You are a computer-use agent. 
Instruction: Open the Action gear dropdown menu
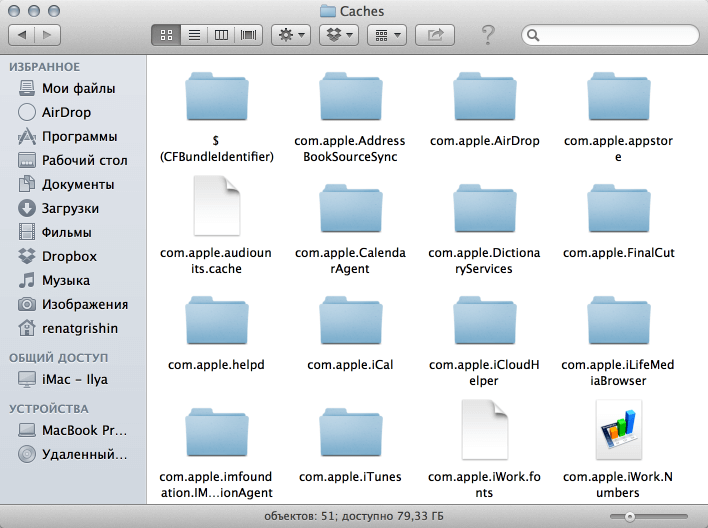[x=291, y=35]
